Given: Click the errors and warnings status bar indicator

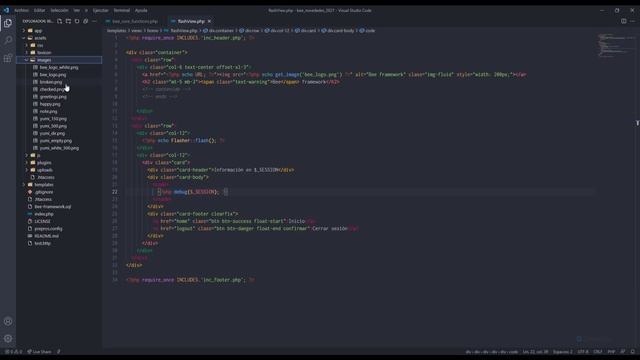Looking at the screenshot, I should coord(13,351).
